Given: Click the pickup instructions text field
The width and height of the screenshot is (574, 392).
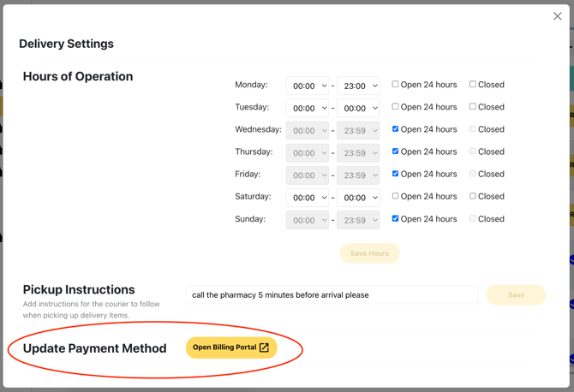Looking at the screenshot, I should coord(332,294).
